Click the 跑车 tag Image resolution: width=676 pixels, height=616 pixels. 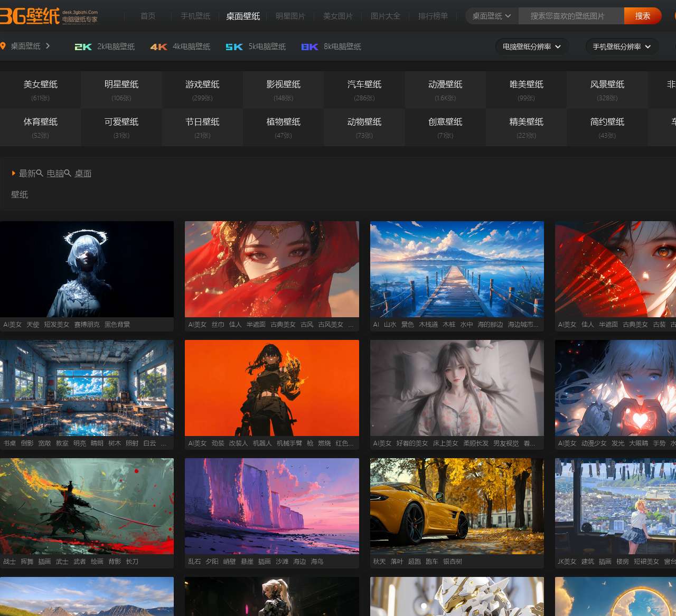[x=432, y=562]
